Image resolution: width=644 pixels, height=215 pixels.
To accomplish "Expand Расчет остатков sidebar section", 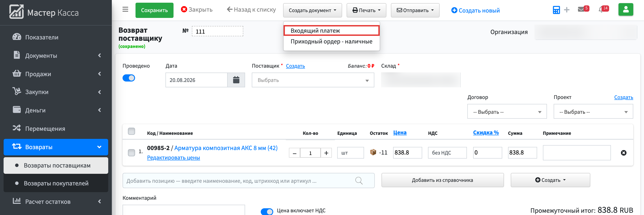I will point(56,202).
